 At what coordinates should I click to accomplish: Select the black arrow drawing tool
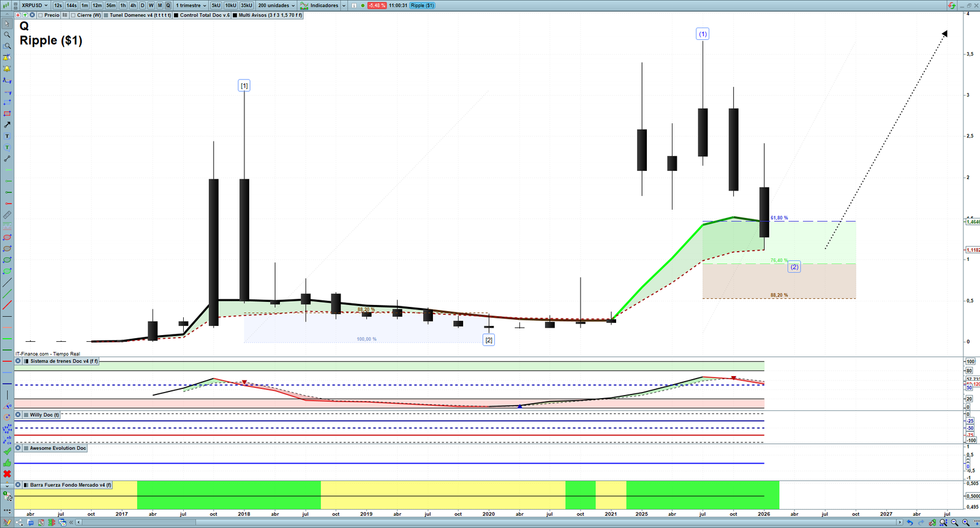click(7, 124)
